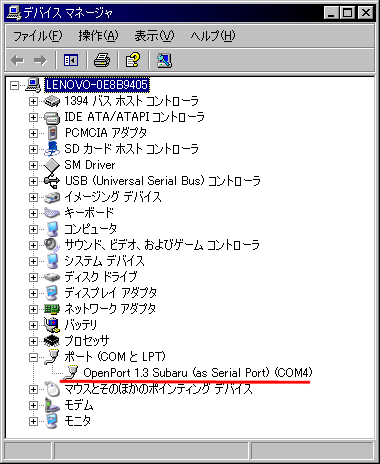Toggle the console tree pane toolbar icon
Screen dimensions: 380x464
click(x=71, y=60)
